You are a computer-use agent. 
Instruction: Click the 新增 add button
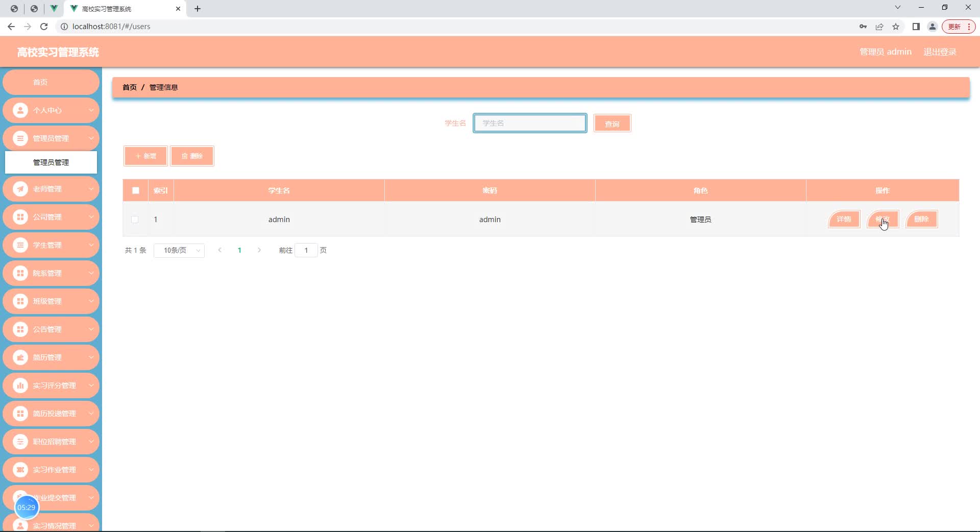click(x=145, y=156)
